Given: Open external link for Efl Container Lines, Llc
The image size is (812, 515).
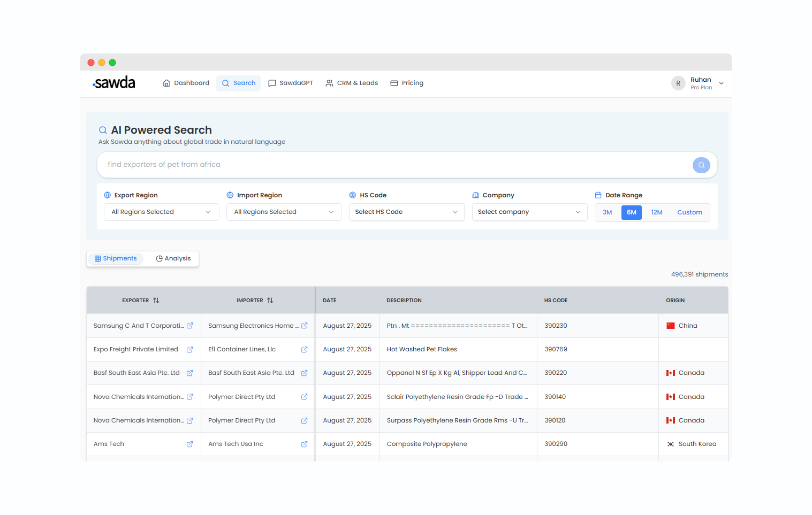Looking at the screenshot, I should (x=304, y=349).
